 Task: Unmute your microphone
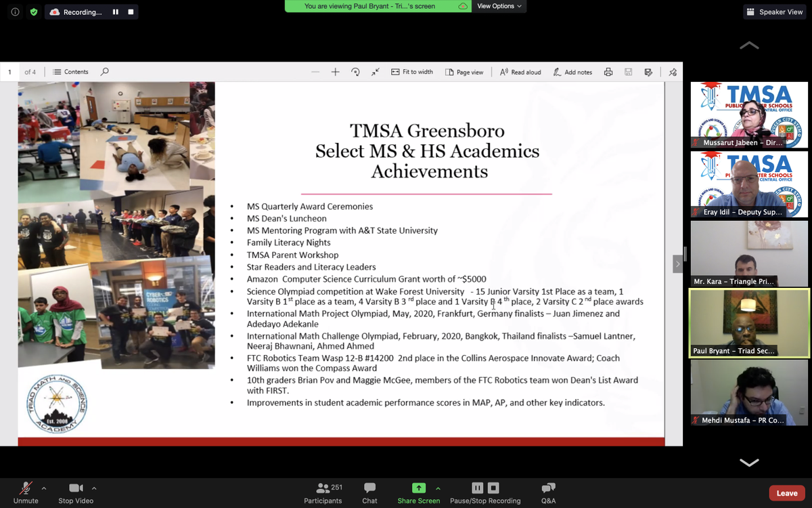point(26,492)
